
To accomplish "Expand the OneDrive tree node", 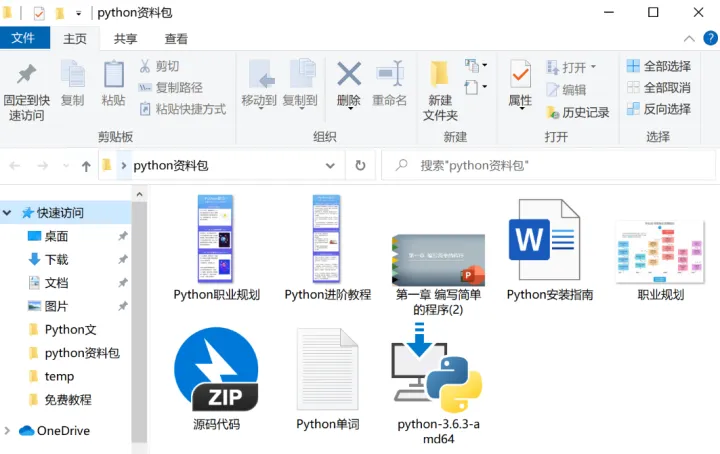I will (7, 431).
